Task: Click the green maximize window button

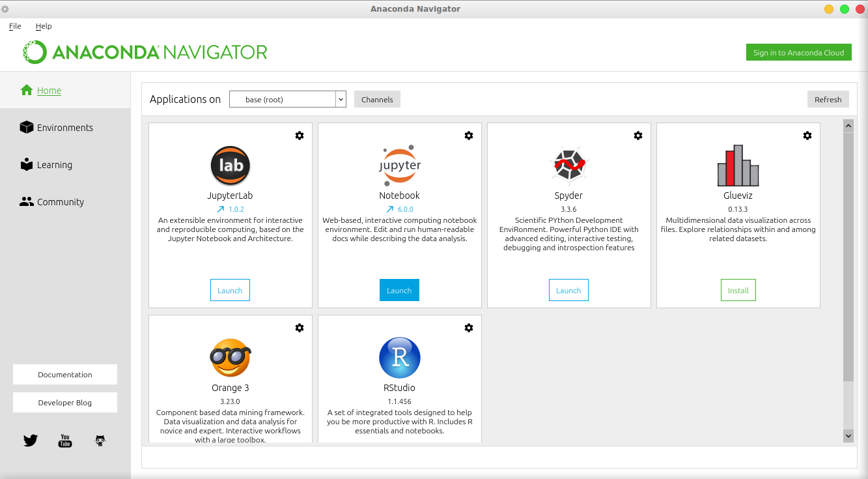Action: pyautogui.click(x=845, y=9)
